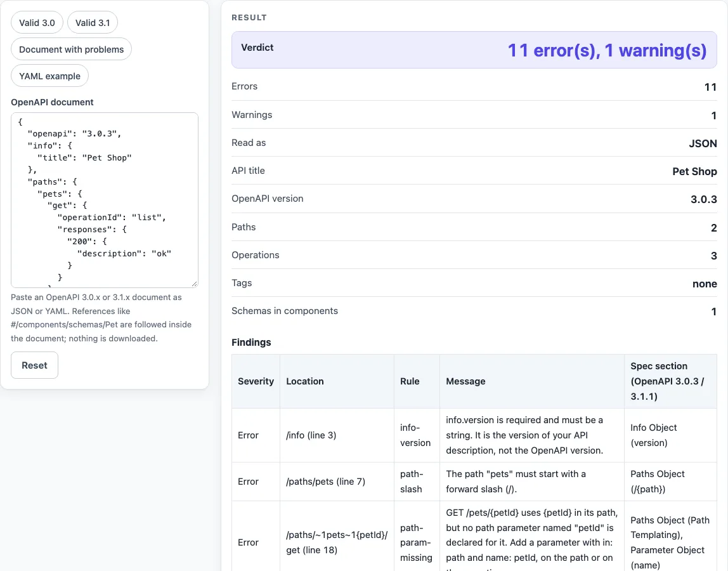
Task: Click the '/paths/pets (line 7)' location cell
Action: point(337,482)
